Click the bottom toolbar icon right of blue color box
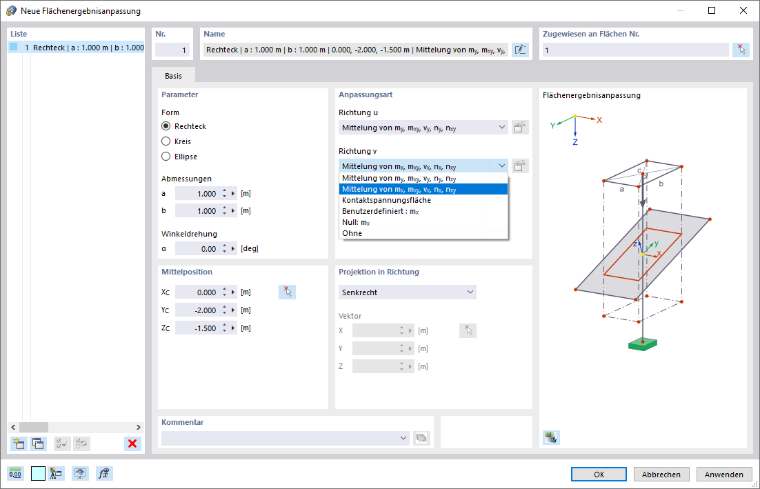The image size is (760, 489). click(56, 473)
